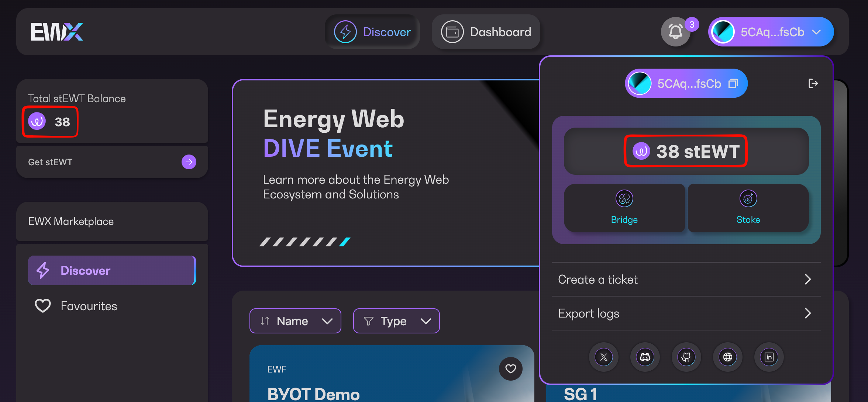
Task: Open Create a ticket
Action: pos(686,280)
